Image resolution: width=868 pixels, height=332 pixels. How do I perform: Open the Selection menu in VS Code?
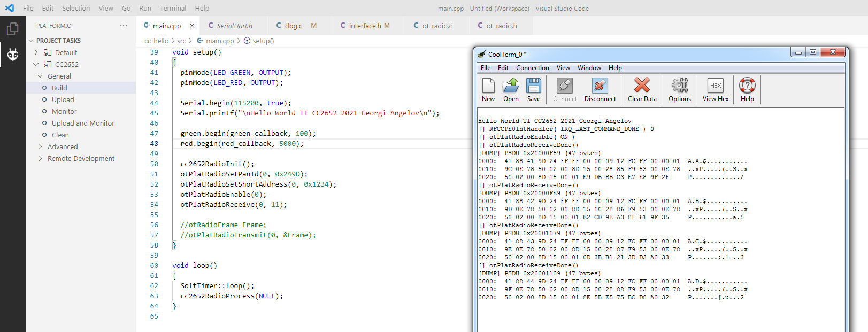click(76, 8)
